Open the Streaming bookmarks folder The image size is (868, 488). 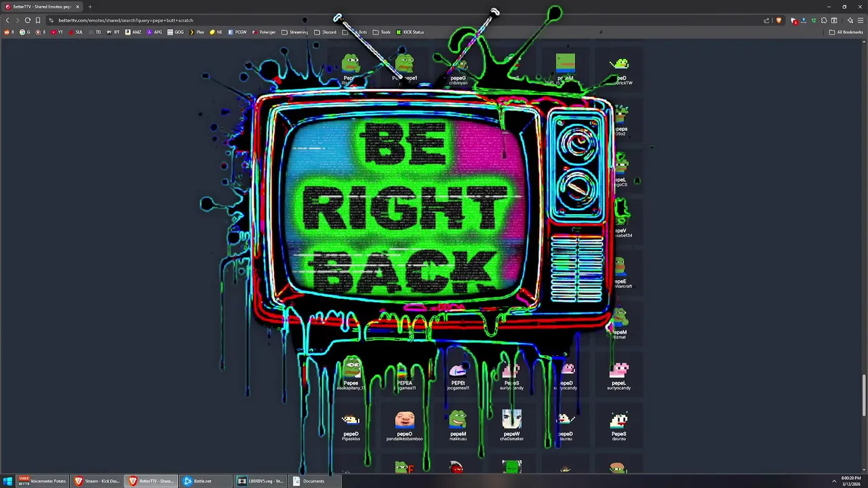[294, 32]
